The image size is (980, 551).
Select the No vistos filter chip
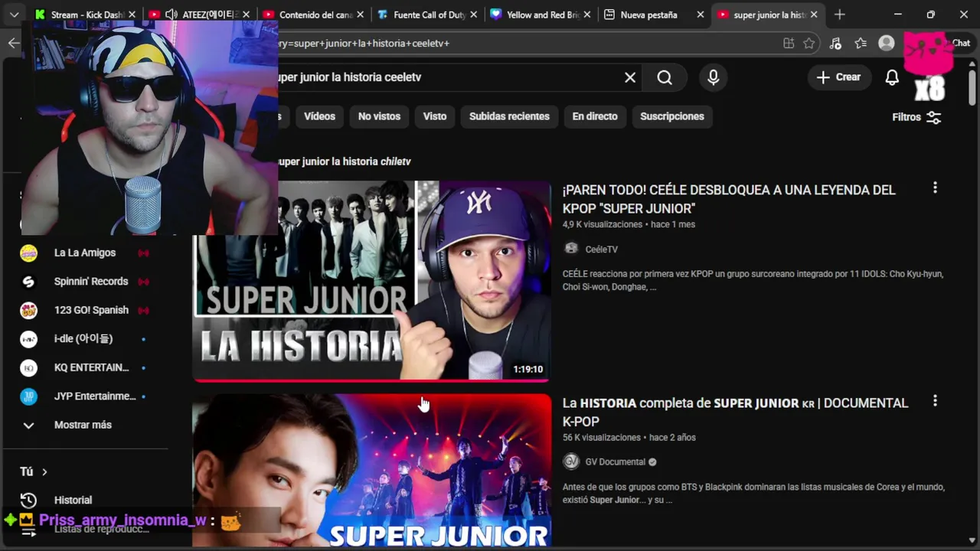[379, 116]
